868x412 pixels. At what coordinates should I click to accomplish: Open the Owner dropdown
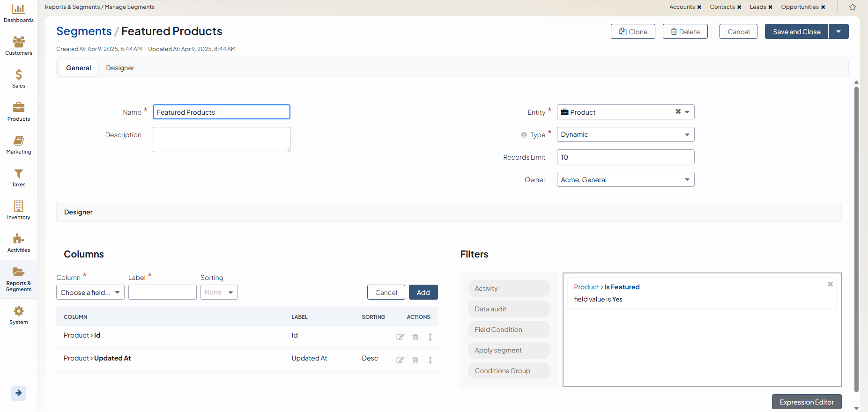625,180
